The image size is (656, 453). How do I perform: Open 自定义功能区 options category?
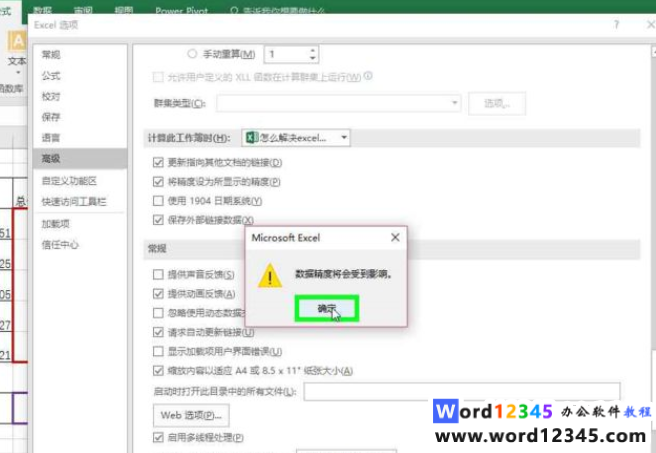tap(69, 180)
